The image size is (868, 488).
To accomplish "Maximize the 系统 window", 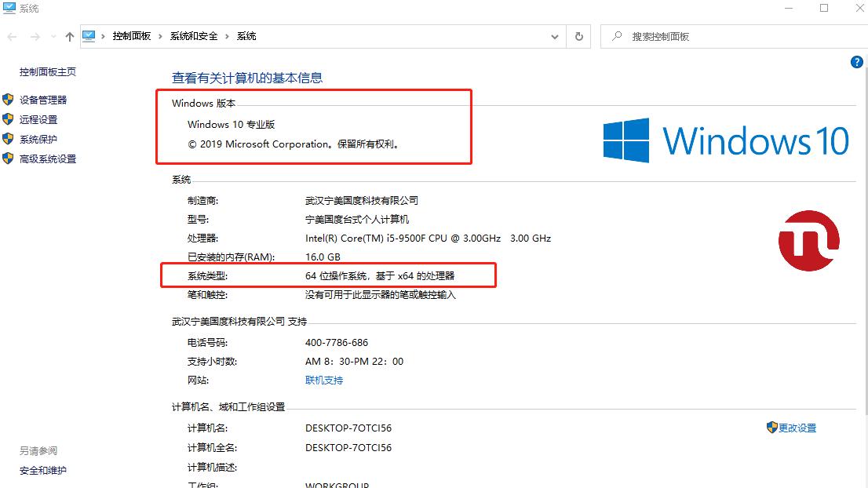I will (824, 9).
